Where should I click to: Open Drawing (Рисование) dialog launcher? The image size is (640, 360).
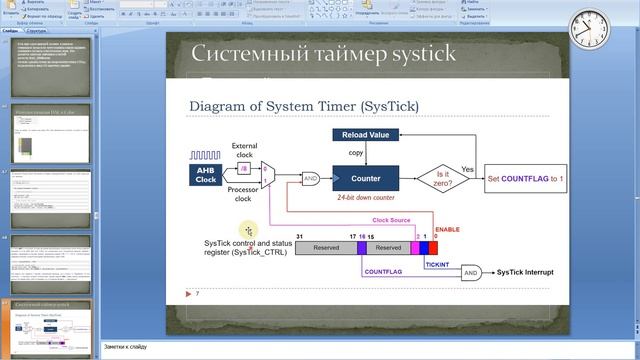pos(456,23)
